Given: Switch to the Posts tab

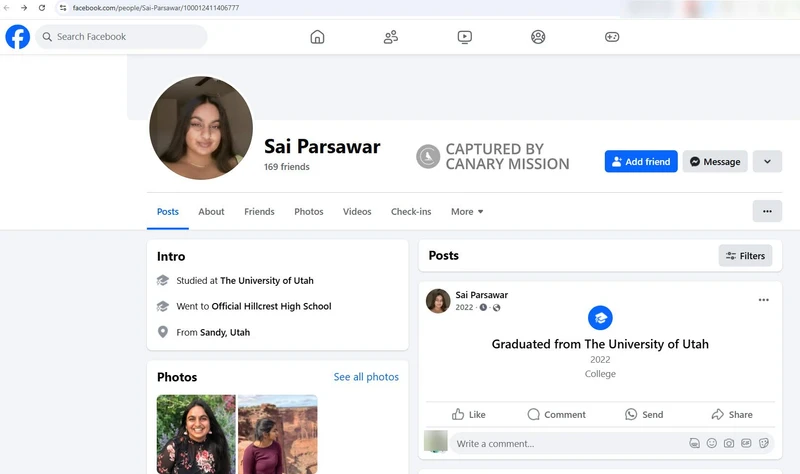Looking at the screenshot, I should tap(168, 211).
